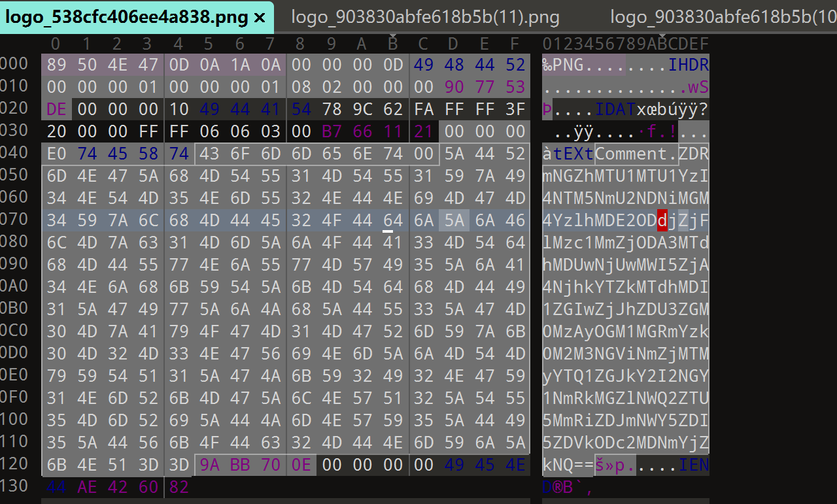Screen dimensions: 837x504
Task: Click the tEXt chunk label in ASCII pane
Action: point(573,154)
